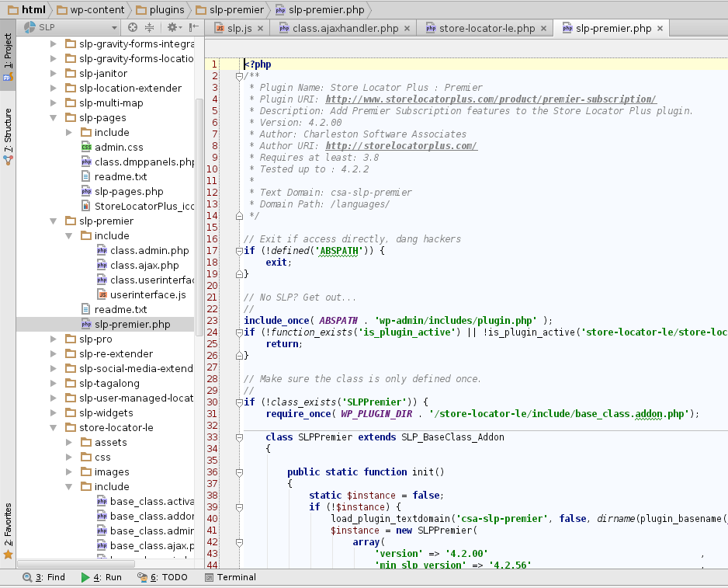728x588 pixels.
Task: Click the scroll from source target icon
Action: (133, 27)
